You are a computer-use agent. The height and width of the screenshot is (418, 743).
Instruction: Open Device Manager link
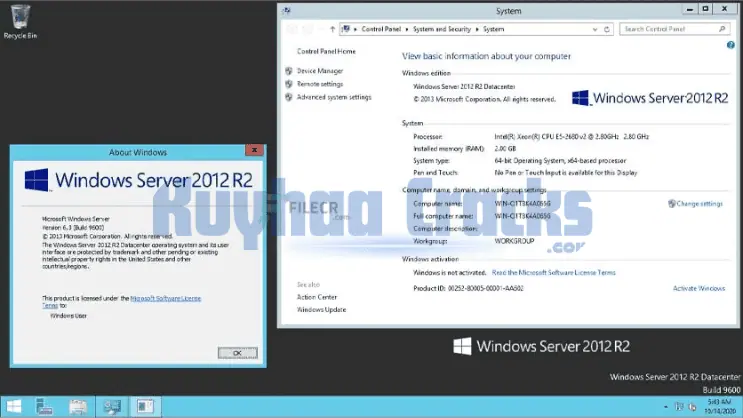(319, 71)
